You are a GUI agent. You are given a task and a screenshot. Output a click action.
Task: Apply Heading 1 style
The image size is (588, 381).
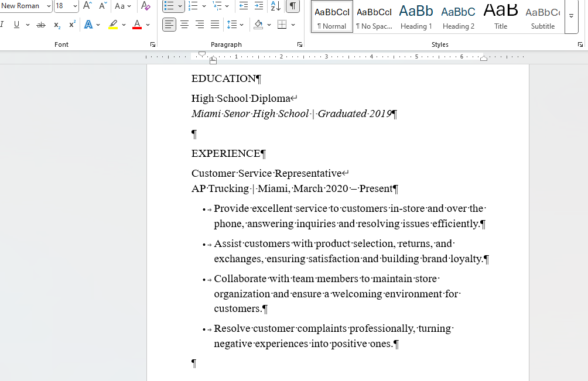[416, 17]
